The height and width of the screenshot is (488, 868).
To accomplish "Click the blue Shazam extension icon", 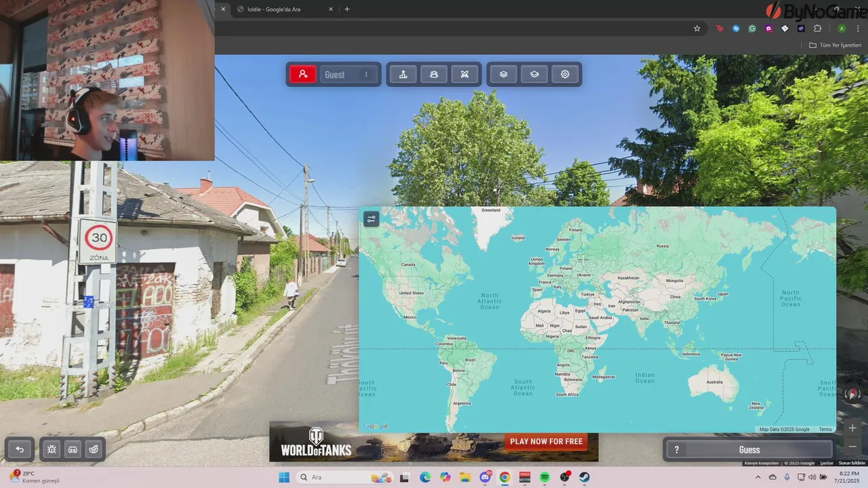I will click(736, 28).
